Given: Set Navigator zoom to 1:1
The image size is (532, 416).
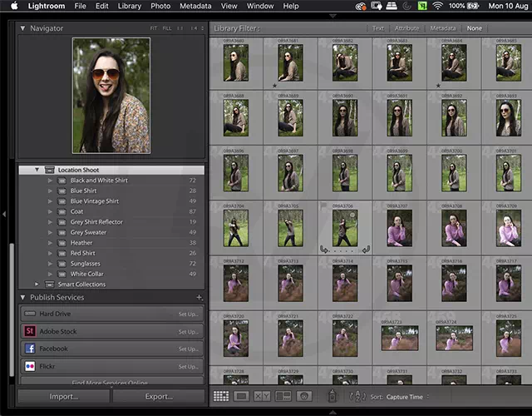Looking at the screenshot, I should point(180,28).
